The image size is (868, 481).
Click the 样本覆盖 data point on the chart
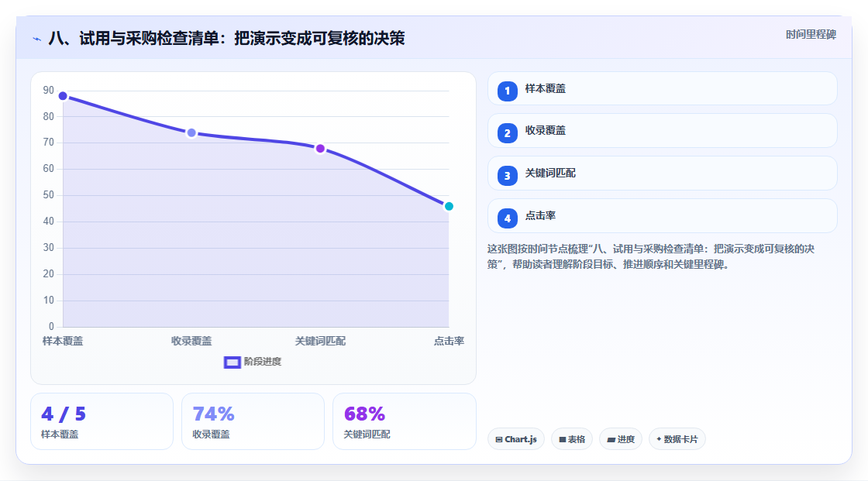point(63,96)
